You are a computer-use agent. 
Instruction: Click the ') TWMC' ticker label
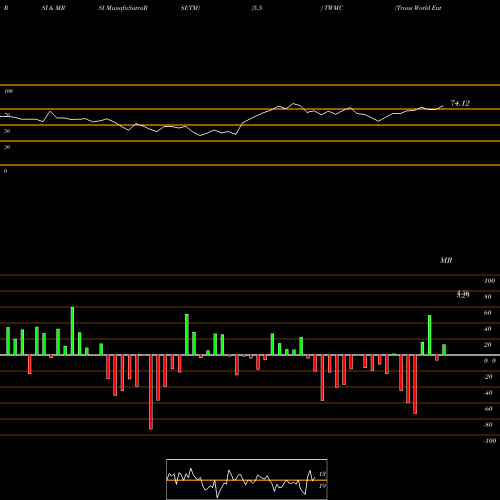(332, 8)
